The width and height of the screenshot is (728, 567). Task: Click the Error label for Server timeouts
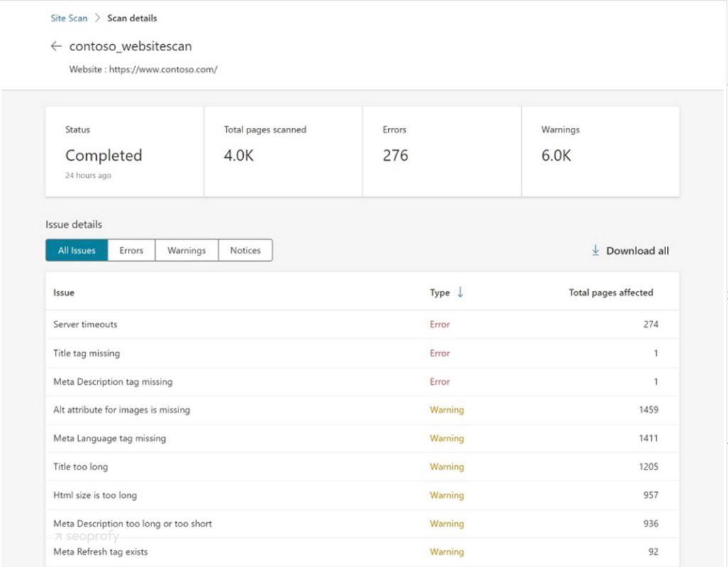click(x=439, y=324)
